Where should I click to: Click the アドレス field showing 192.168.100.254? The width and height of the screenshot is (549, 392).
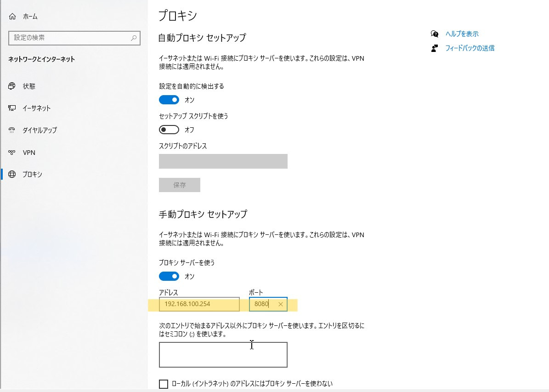[199, 304]
